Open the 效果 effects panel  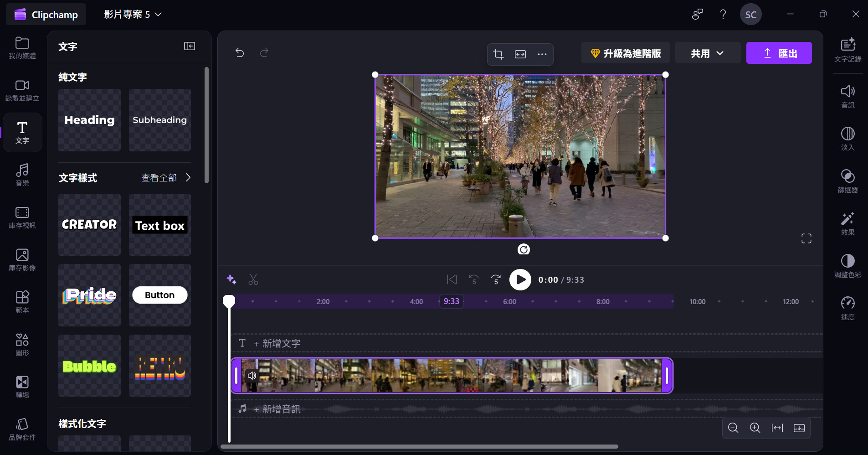click(x=847, y=223)
